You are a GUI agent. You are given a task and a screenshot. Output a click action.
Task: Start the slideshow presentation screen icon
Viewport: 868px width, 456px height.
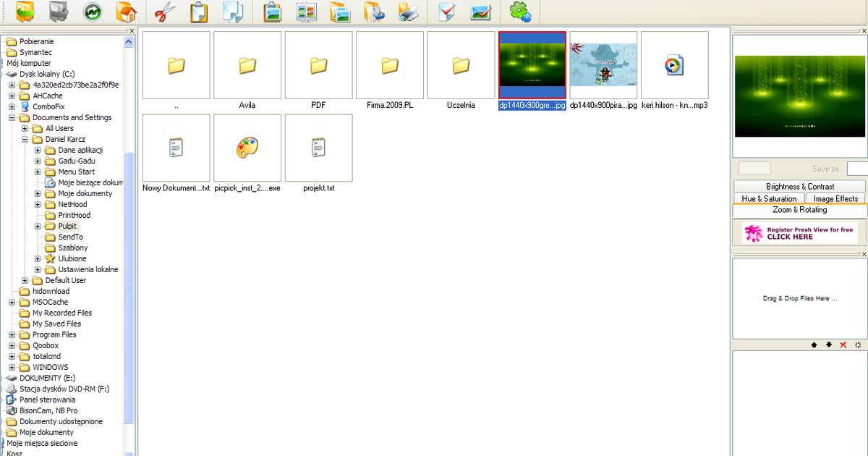(307, 12)
